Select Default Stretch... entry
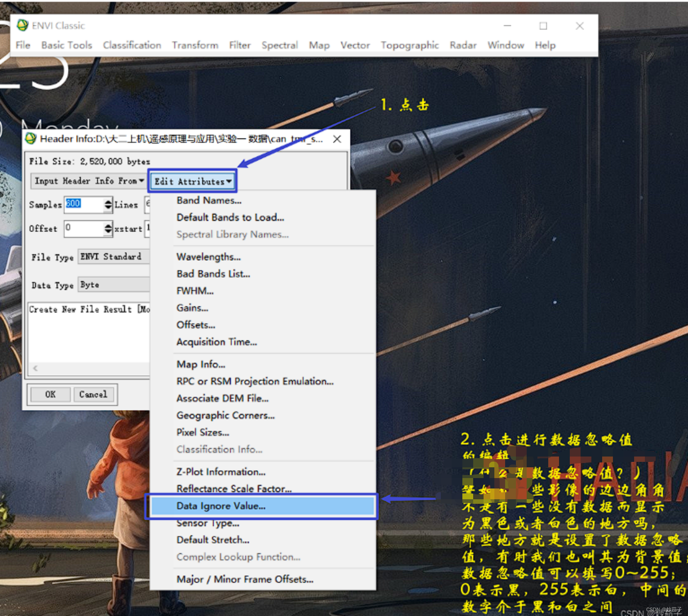 [212, 540]
